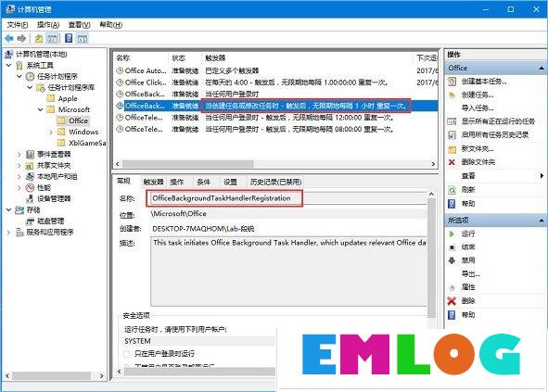Click 刷新 action
548x392 pixels.
tap(468, 190)
